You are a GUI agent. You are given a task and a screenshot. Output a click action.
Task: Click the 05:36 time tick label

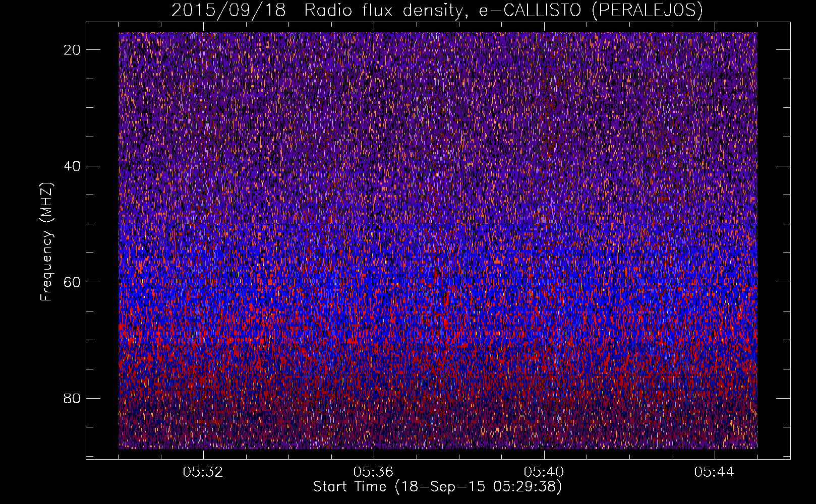(374, 472)
